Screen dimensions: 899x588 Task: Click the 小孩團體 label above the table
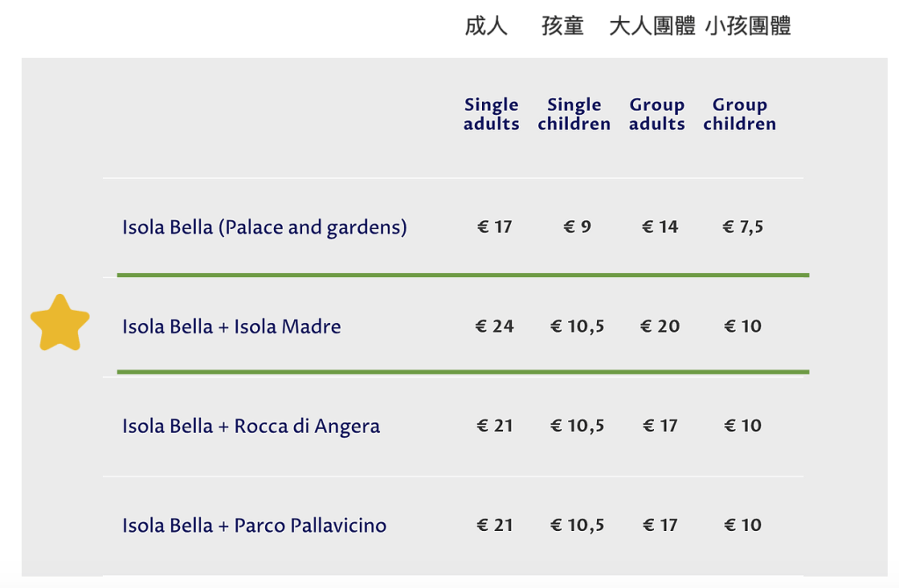click(x=748, y=26)
